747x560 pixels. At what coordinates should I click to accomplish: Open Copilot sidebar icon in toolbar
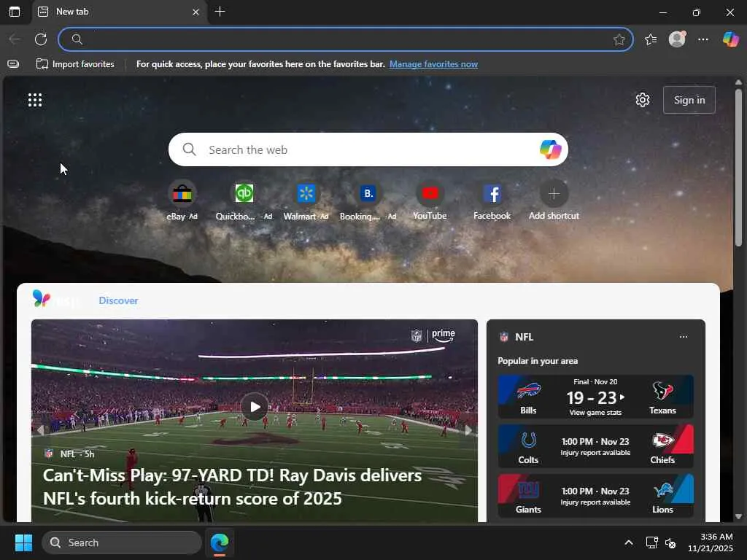pos(730,39)
